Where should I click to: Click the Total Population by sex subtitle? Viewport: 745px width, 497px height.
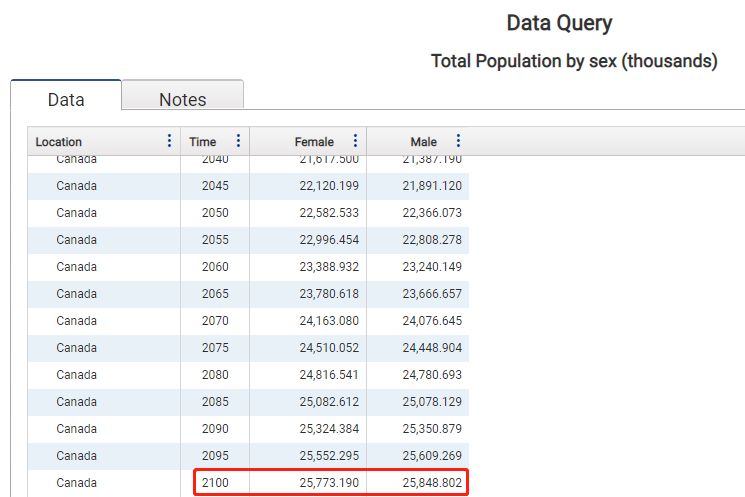pos(574,61)
